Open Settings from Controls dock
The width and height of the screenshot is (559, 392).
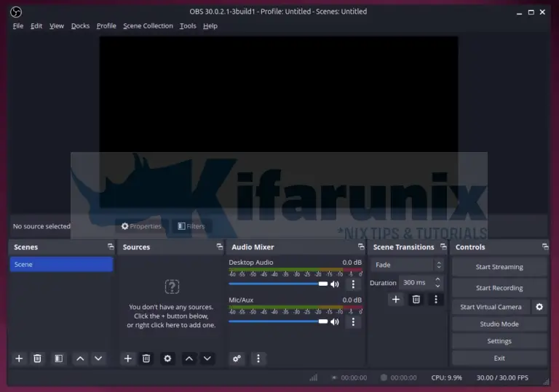[499, 341]
